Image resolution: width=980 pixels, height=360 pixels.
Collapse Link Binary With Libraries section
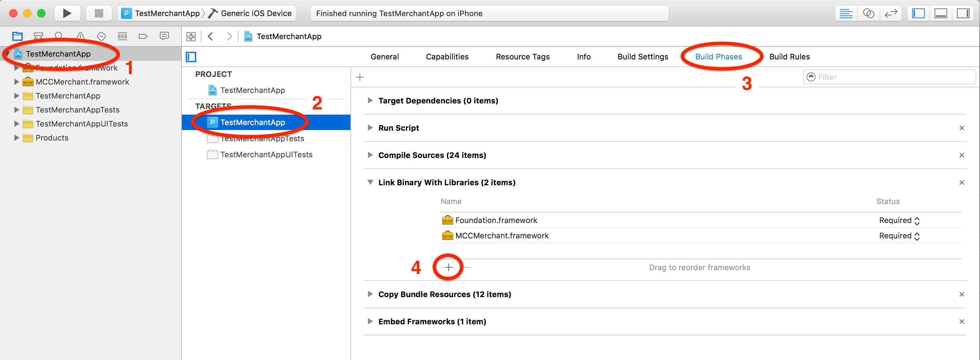coord(370,182)
